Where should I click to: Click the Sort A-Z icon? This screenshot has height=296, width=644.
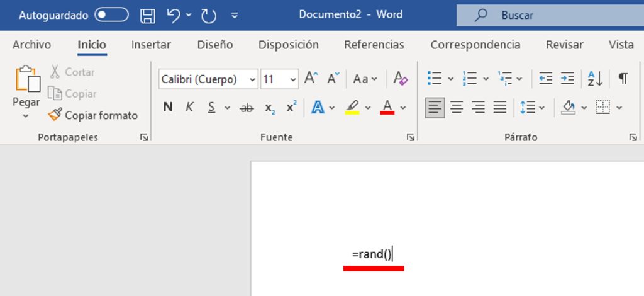point(595,79)
